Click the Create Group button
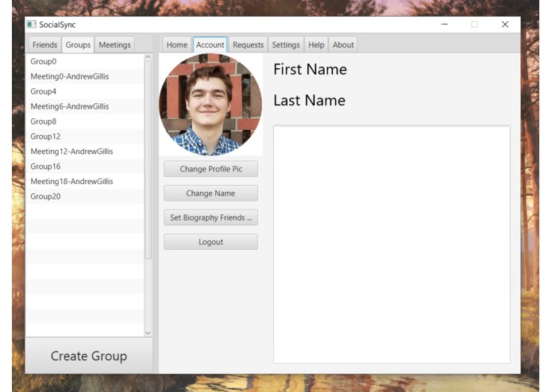 pos(89,355)
